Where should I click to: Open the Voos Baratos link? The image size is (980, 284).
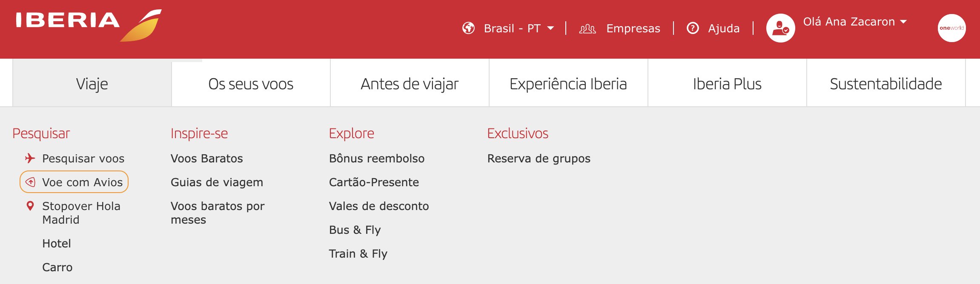[x=207, y=158]
